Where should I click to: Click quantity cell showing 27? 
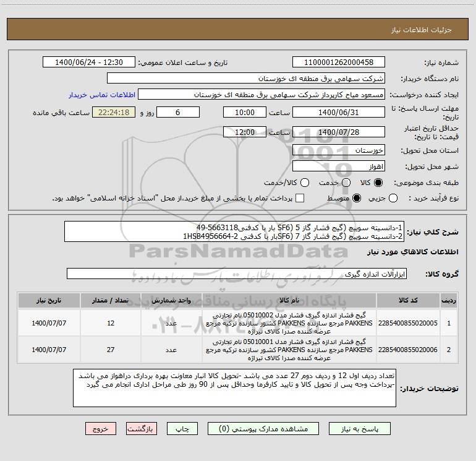point(111,350)
